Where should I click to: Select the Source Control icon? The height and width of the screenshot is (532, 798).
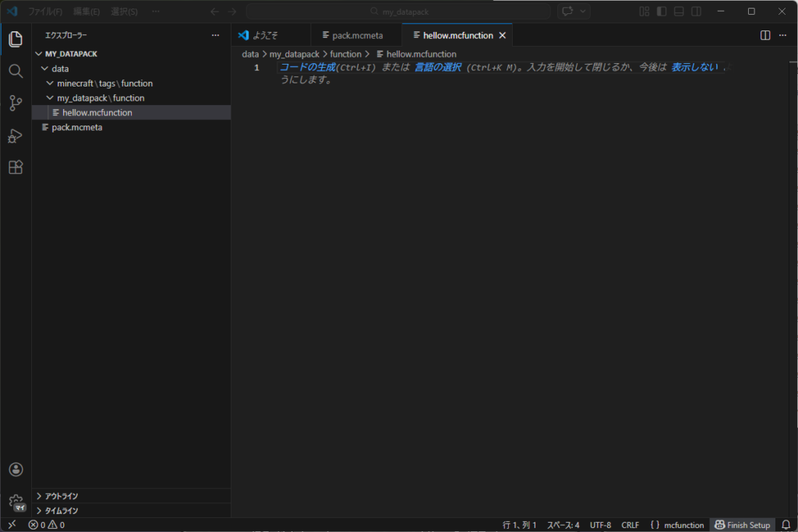tap(16, 103)
